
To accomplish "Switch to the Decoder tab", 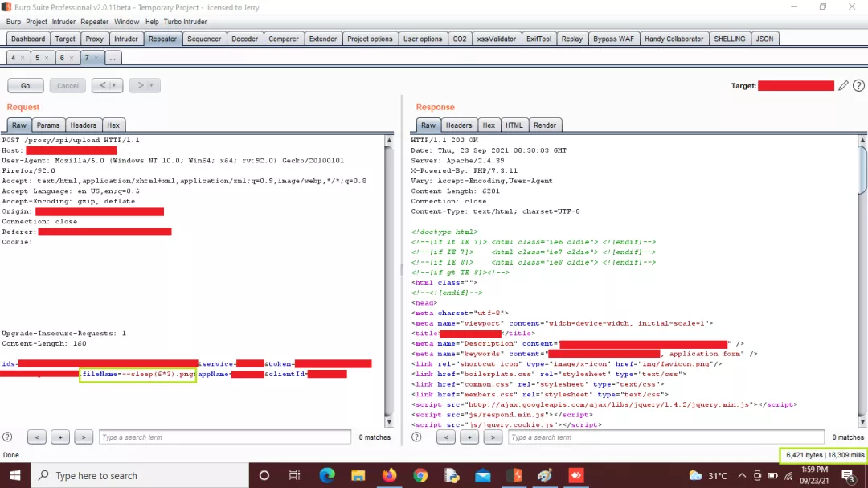I will click(244, 38).
